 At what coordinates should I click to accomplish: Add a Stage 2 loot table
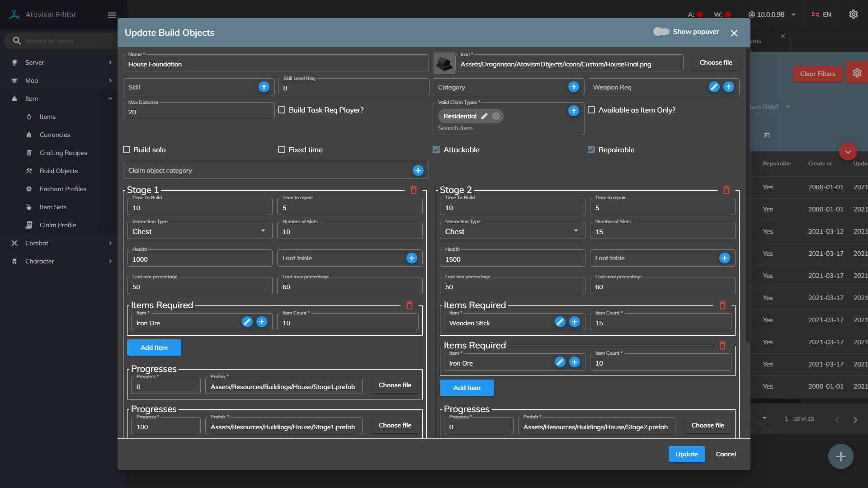(724, 258)
